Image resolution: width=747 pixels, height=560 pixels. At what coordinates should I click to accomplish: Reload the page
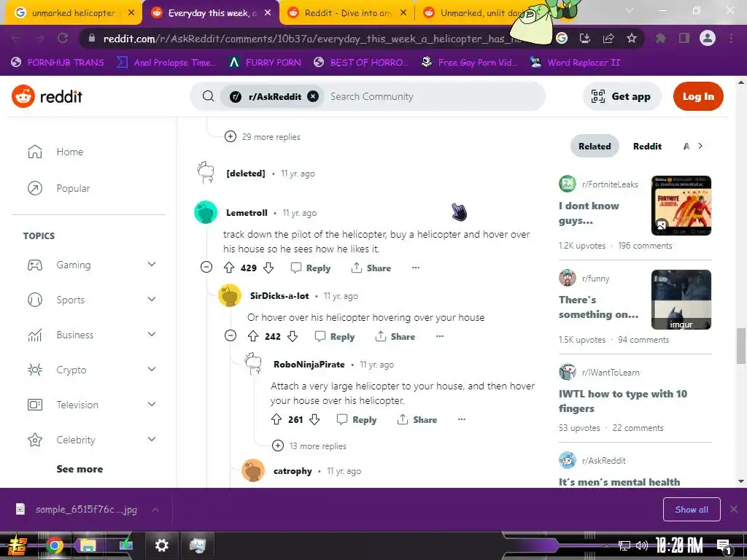click(63, 38)
